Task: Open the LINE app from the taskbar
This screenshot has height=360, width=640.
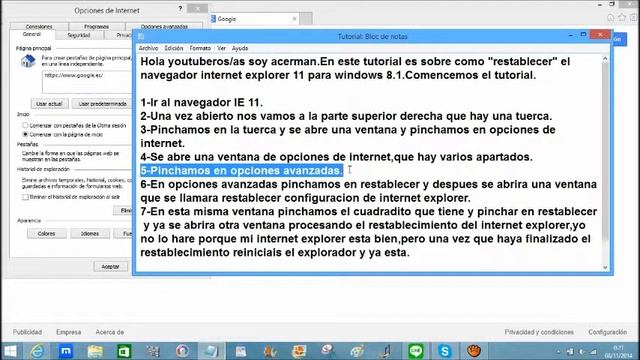Action: pos(416,351)
